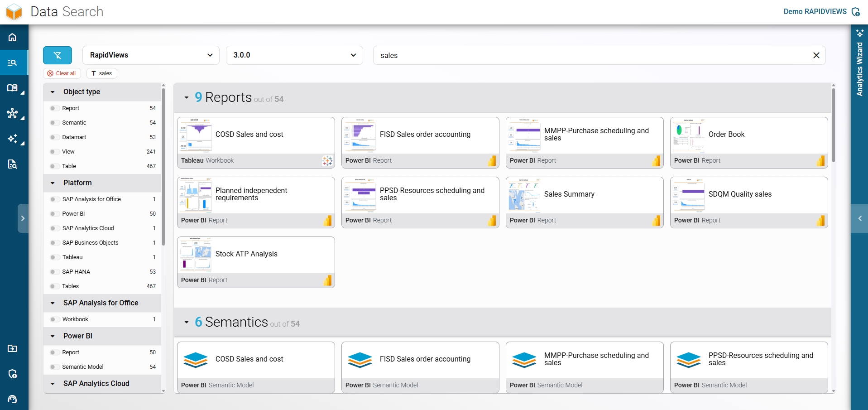This screenshot has width=868, height=410.
Task: Open MMPP-Purchase scheduling and sales report
Action: tap(585, 142)
